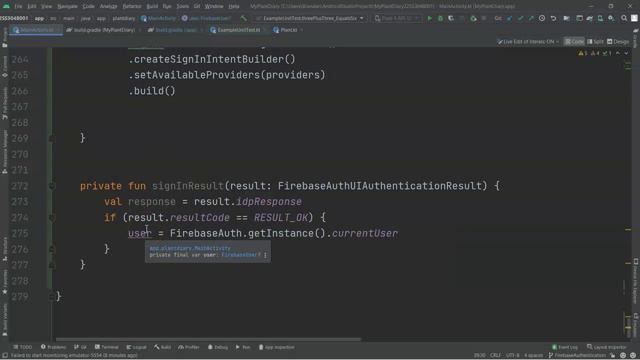Collapse fold marker at line 277
Viewport: 640px width, 360px height.
52,265
